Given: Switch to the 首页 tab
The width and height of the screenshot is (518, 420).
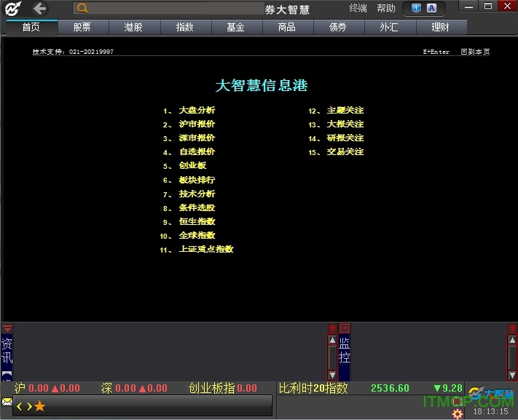Looking at the screenshot, I should [x=31, y=27].
